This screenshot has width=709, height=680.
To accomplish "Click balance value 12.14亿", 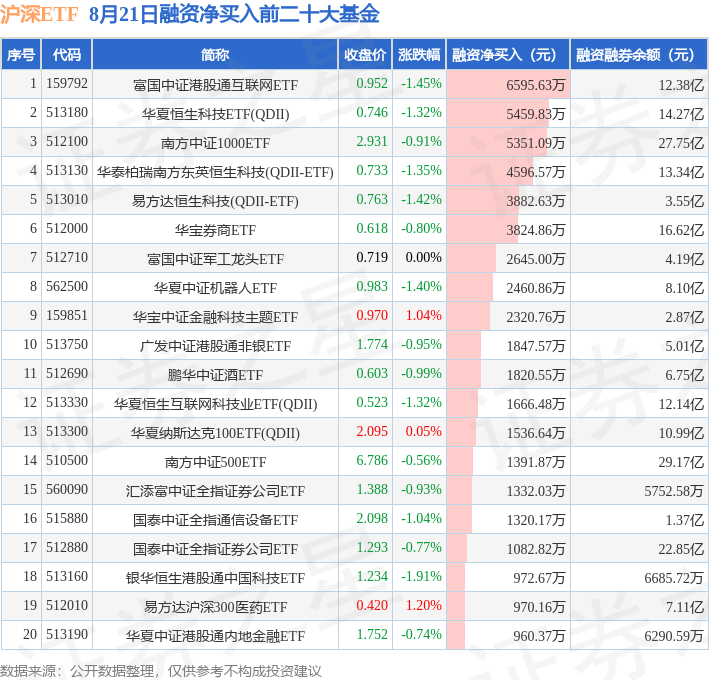I will coord(681,404).
